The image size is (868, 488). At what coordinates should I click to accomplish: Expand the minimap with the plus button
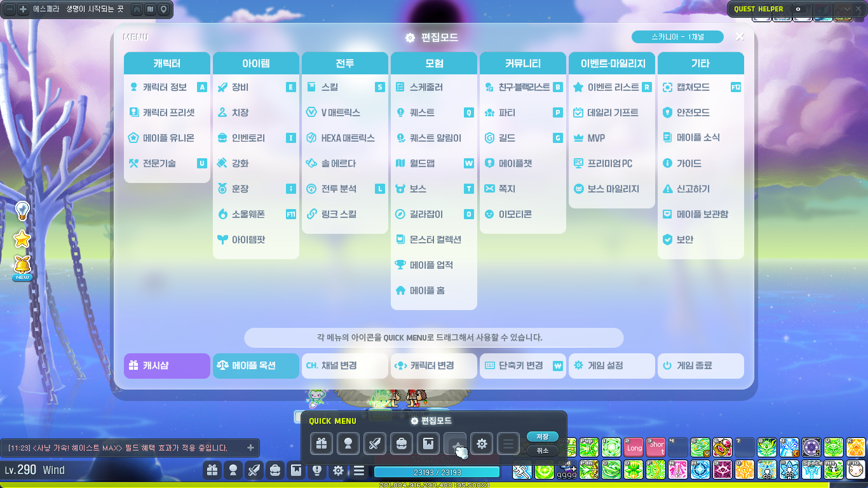[x=23, y=10]
